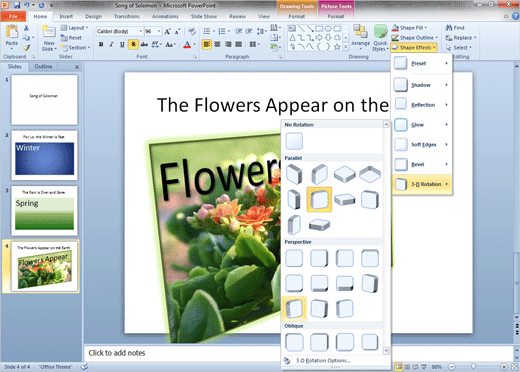The height and width of the screenshot is (372, 520).
Task: Select the Spring slide thumbnail
Action: pyautogui.click(x=44, y=211)
